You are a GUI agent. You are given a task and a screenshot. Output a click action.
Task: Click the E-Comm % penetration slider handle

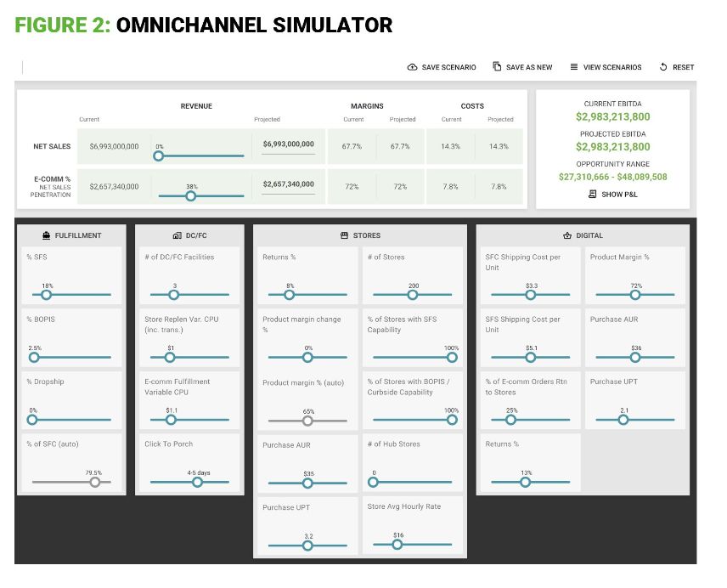click(x=190, y=195)
